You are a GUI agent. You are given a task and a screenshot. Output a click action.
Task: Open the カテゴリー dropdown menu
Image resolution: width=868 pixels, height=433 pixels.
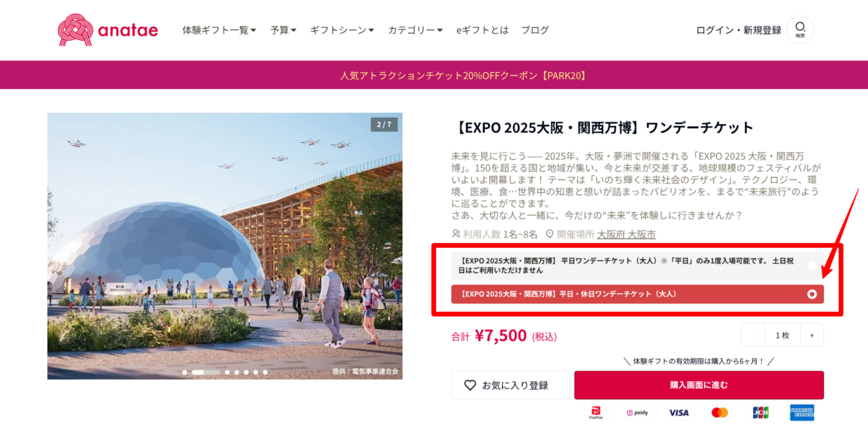(x=415, y=30)
